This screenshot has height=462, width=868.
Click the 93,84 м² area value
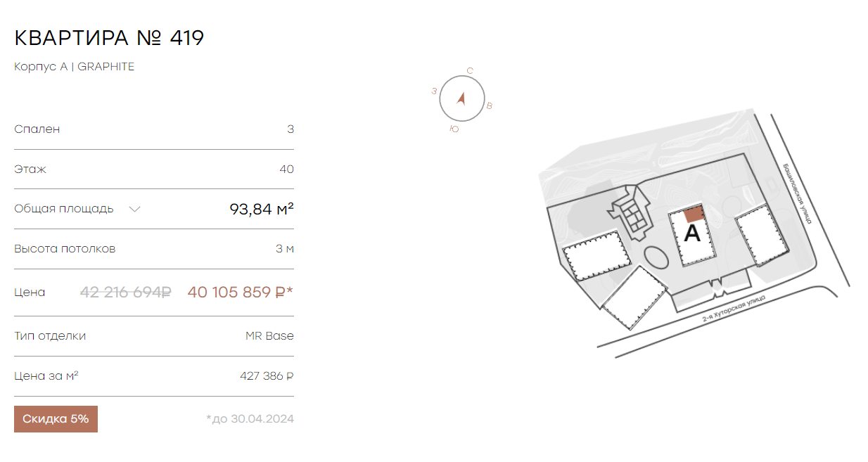pos(262,209)
